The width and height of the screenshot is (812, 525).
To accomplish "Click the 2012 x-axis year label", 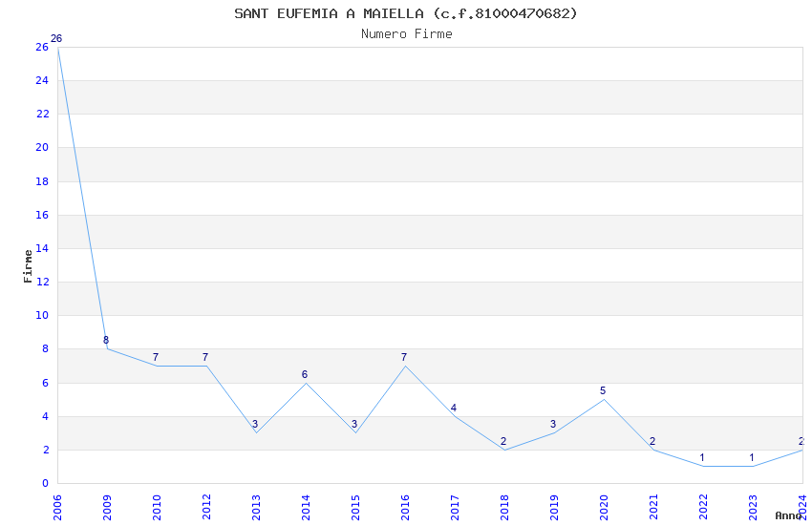I will click(206, 508).
